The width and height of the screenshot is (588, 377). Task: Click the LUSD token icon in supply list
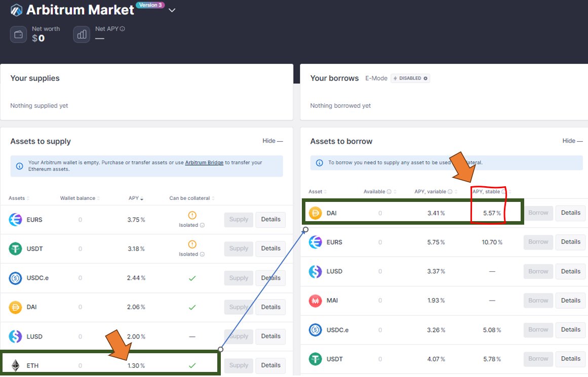[x=15, y=337]
